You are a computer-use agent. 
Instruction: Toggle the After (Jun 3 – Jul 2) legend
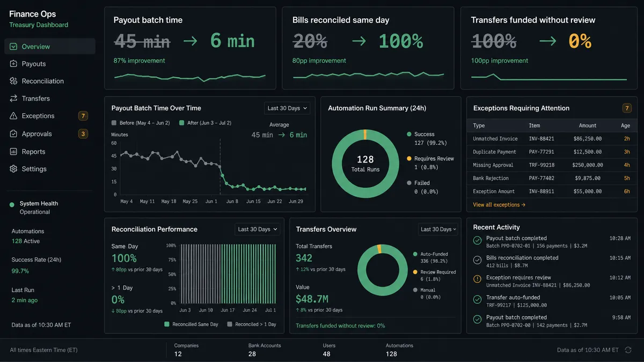point(206,123)
